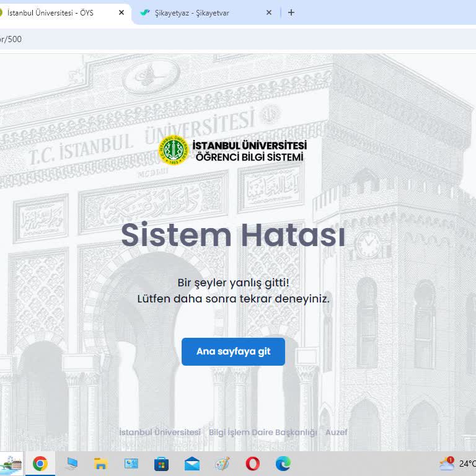Viewport: 476px width, 476px height.
Task: Open the Paint app in taskbar
Action: click(x=223, y=464)
